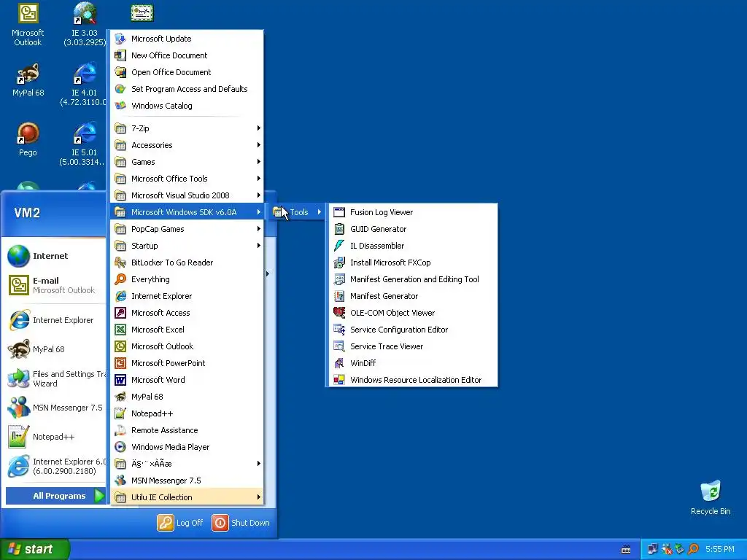Viewport: 747px width, 560px height.
Task: Select MyPal 68 in All Programs list
Action: (187, 397)
